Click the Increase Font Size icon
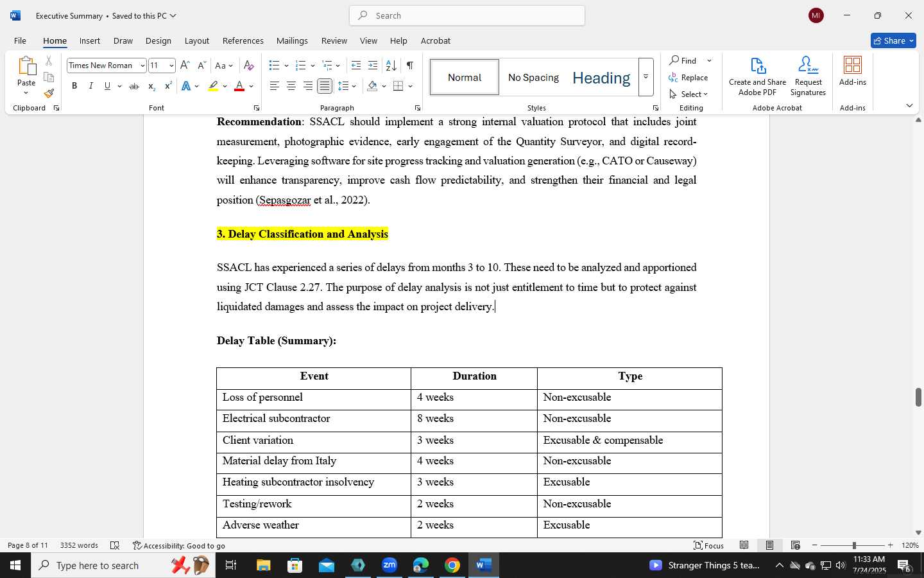The image size is (924, 578). tap(185, 66)
